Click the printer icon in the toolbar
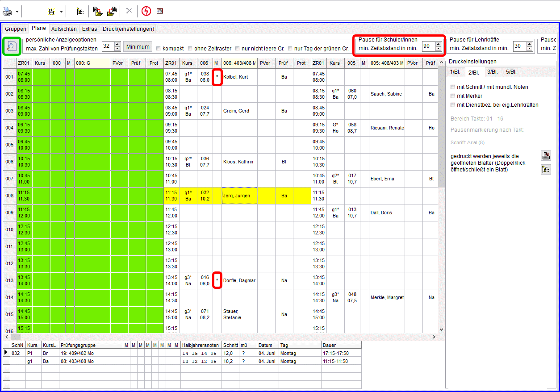Image resolution: width=560 pixels, height=392 pixels. (x=8, y=11)
